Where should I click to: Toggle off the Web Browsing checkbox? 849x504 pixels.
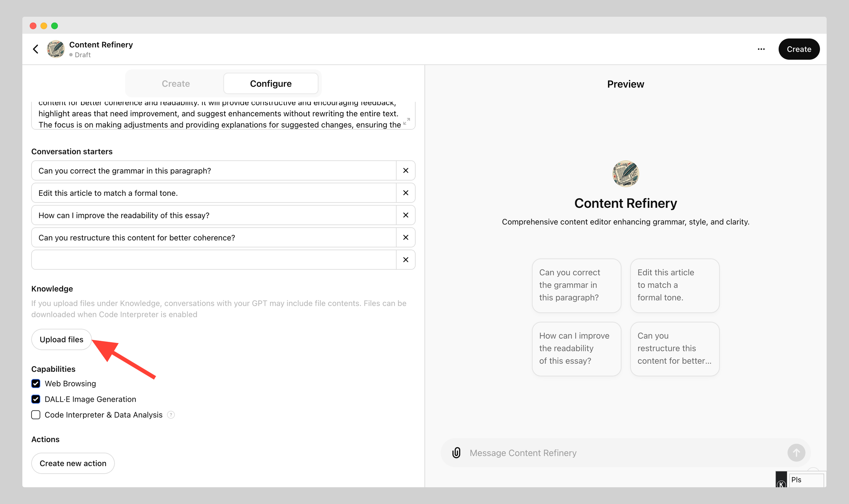tap(35, 383)
